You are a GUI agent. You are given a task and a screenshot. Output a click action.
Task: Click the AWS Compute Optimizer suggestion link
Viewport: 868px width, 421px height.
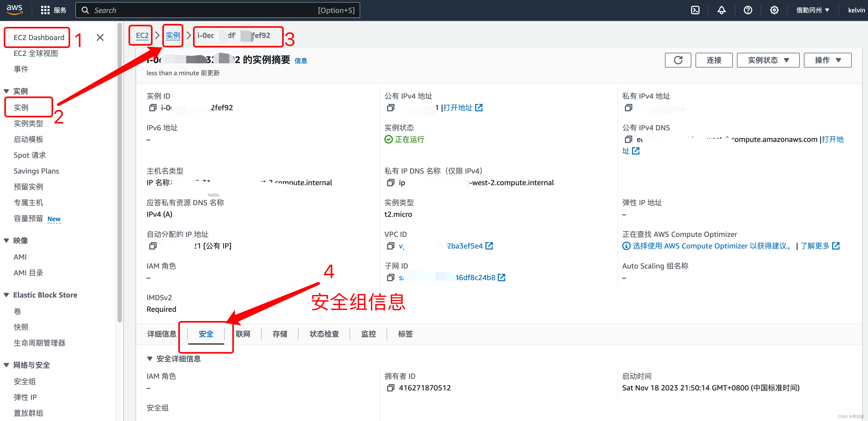coord(712,246)
